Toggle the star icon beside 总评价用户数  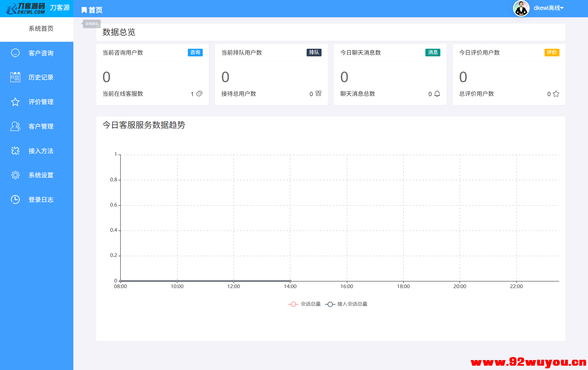(x=556, y=93)
